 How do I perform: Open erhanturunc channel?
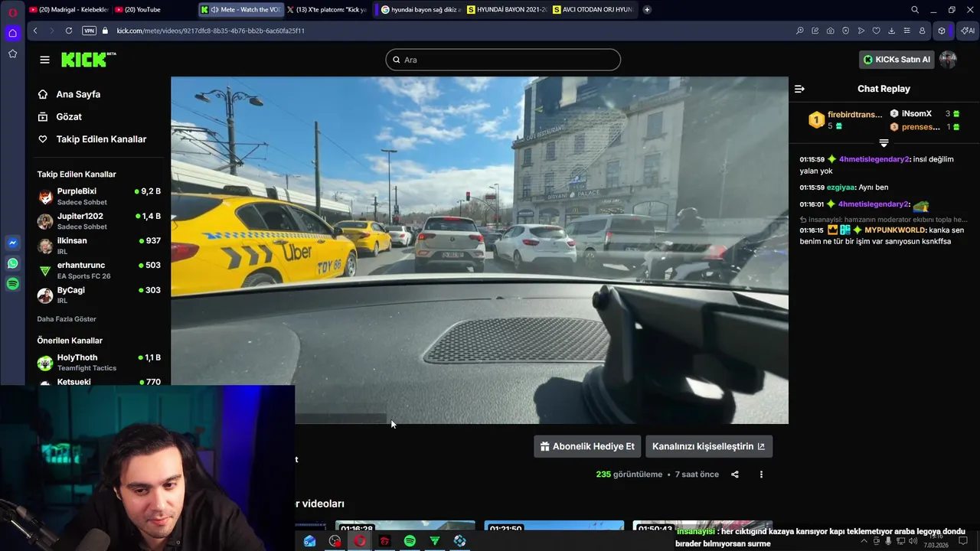tap(100, 270)
